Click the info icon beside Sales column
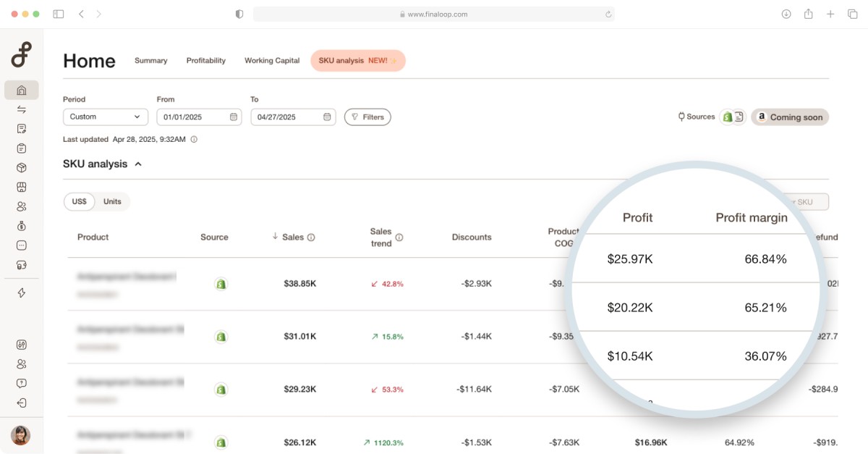Screen dimensions: 868x454 [x=311, y=237]
